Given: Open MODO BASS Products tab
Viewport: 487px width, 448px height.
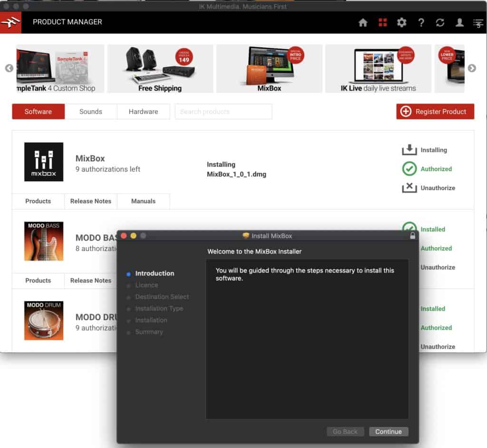Looking at the screenshot, I should [38, 281].
